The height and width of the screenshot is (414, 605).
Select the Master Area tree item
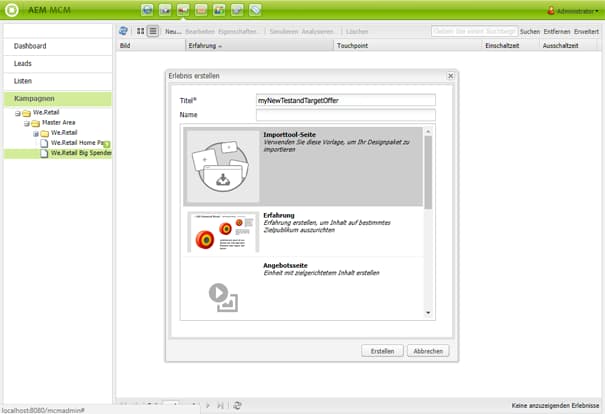coord(58,123)
